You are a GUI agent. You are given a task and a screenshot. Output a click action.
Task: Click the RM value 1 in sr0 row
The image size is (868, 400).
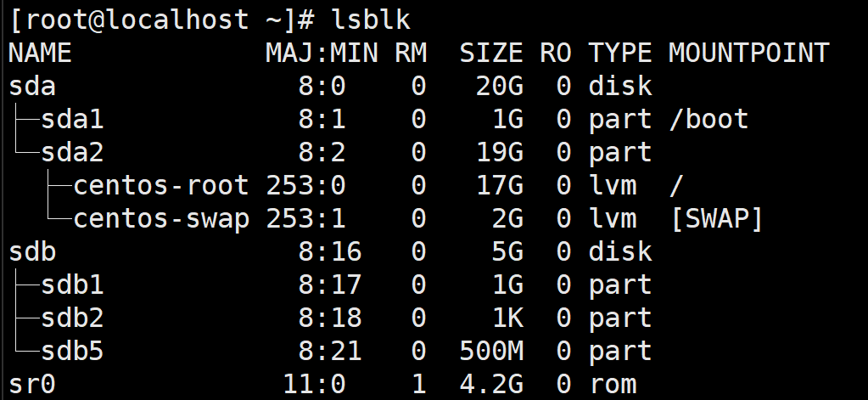(419, 385)
